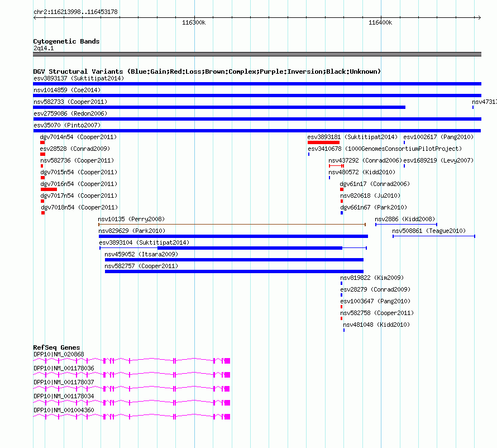
Task: Click dgv7018n54 (Cooper2011) label
Action: coord(79,207)
